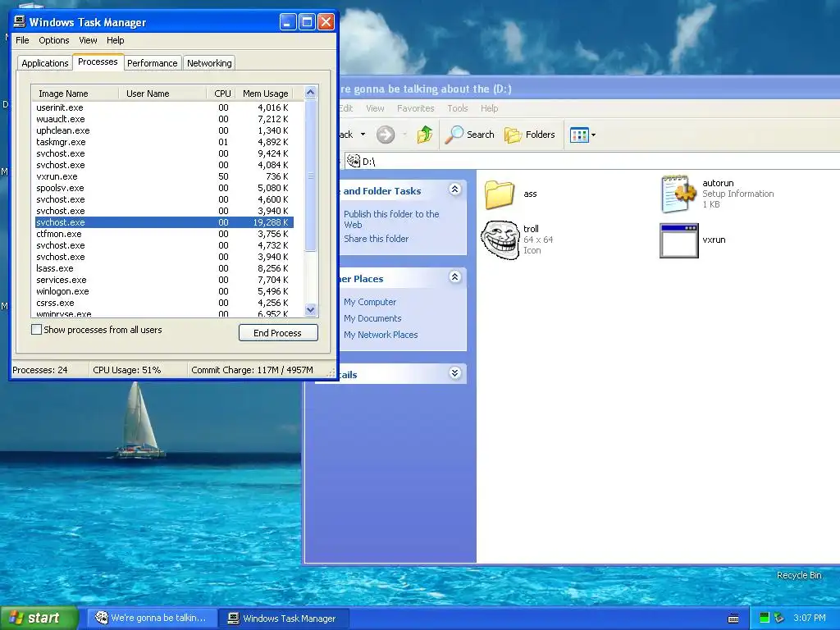Screen dimensions: 840x630
Task: Select the vxrun application icon
Action: coord(678,240)
